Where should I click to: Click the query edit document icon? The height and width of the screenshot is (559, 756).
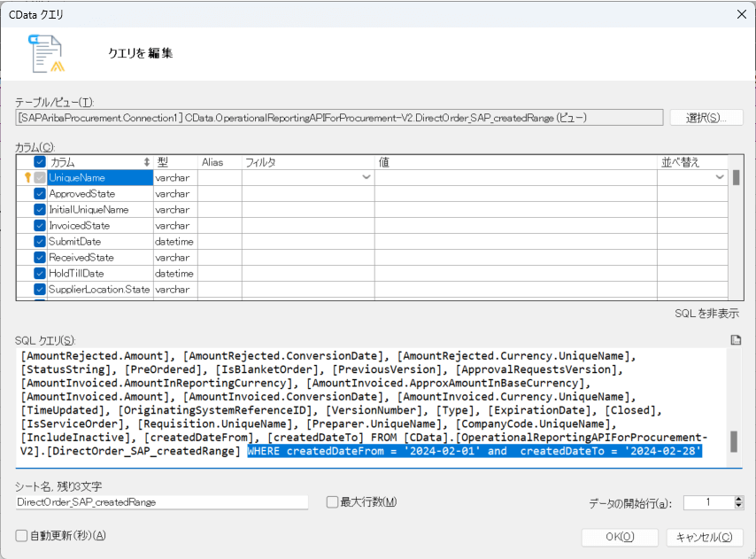(46, 53)
